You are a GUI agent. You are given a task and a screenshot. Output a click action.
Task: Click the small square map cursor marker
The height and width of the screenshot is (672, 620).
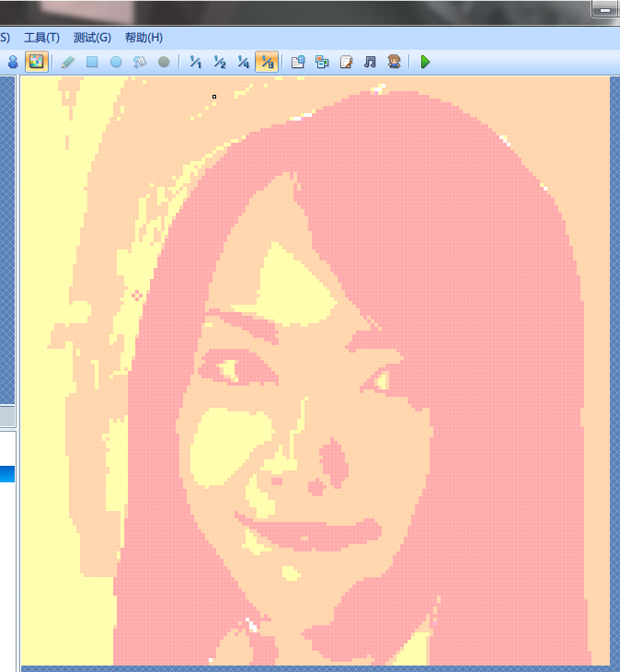pos(214,97)
